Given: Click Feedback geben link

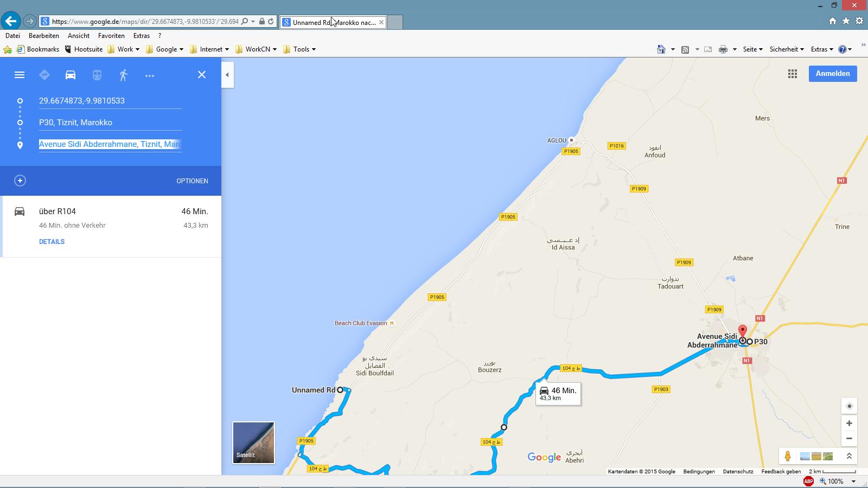Looking at the screenshot, I should click(x=781, y=472).
